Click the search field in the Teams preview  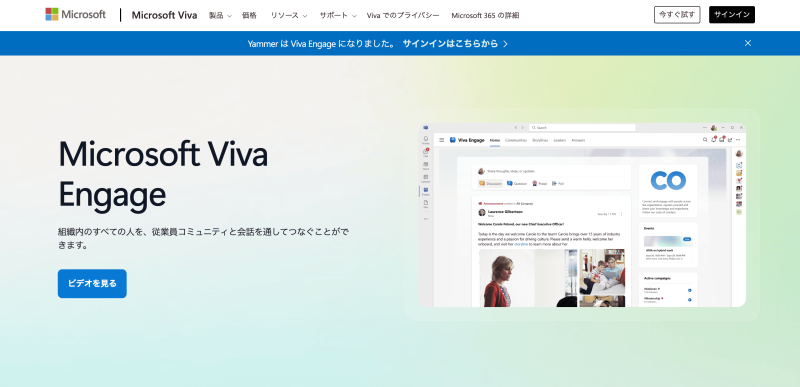click(582, 127)
